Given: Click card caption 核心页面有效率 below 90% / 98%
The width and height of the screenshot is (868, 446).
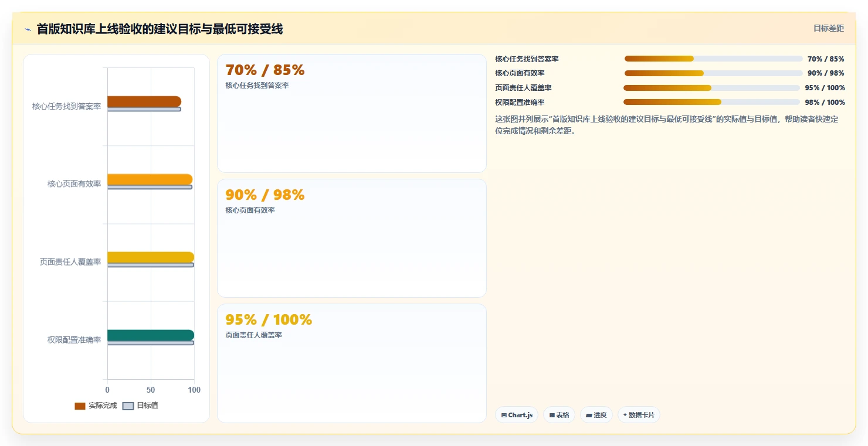Looking at the screenshot, I should tap(250, 210).
